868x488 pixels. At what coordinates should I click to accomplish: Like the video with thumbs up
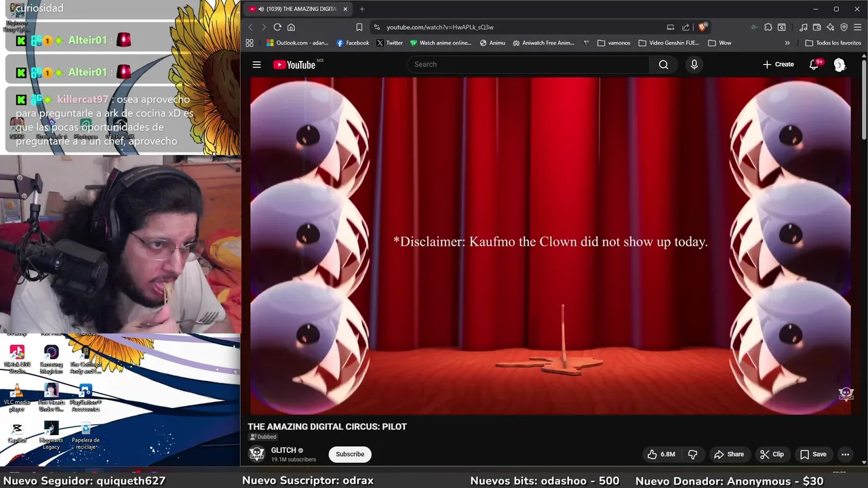(660, 454)
